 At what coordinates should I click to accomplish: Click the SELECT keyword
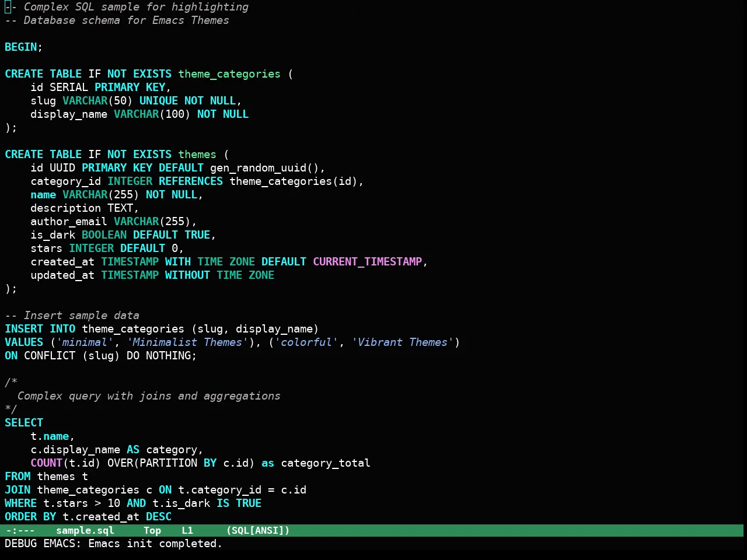(24, 423)
